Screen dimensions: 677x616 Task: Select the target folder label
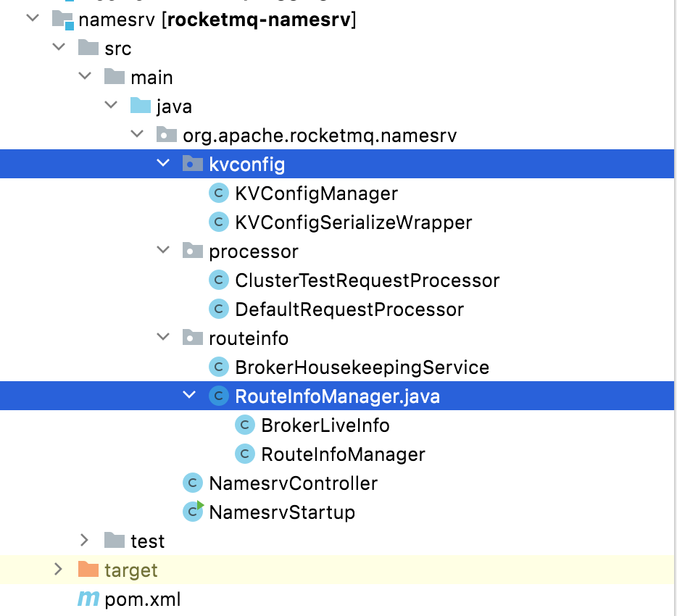coord(130,570)
